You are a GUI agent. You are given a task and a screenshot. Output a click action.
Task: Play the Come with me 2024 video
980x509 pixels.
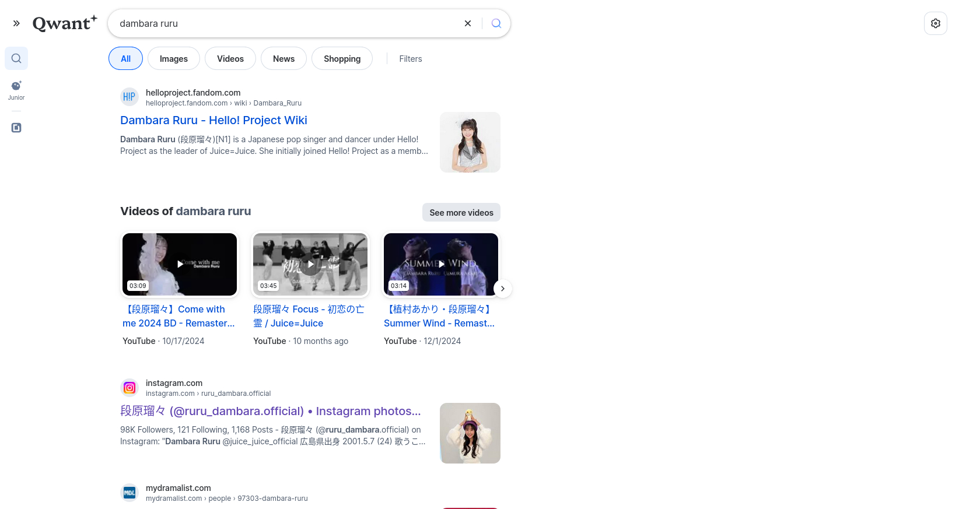click(x=180, y=264)
